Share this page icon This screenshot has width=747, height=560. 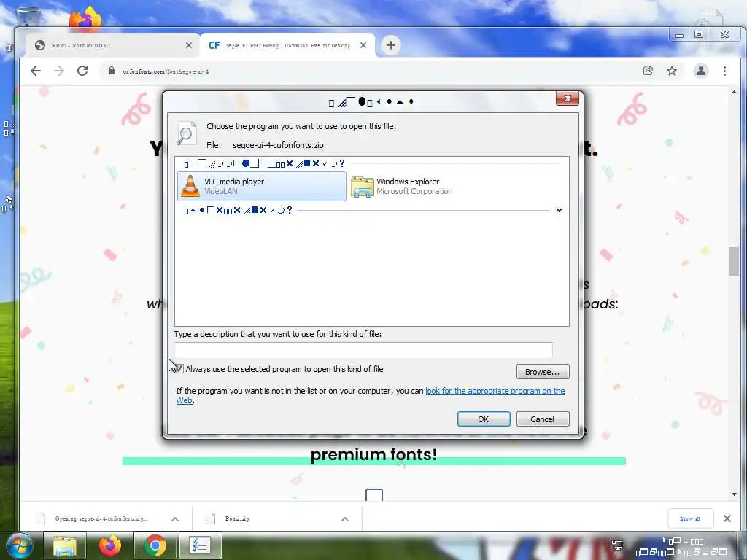(x=648, y=71)
